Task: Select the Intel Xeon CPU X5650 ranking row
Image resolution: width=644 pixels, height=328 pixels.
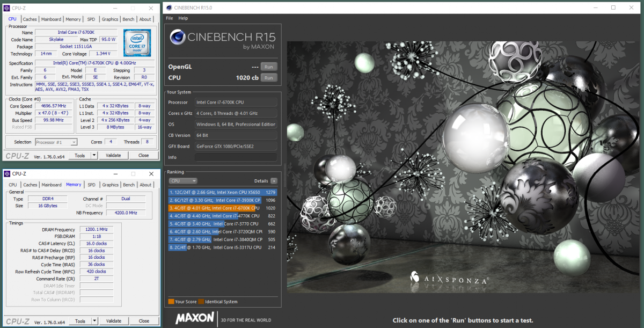Action: (x=223, y=192)
